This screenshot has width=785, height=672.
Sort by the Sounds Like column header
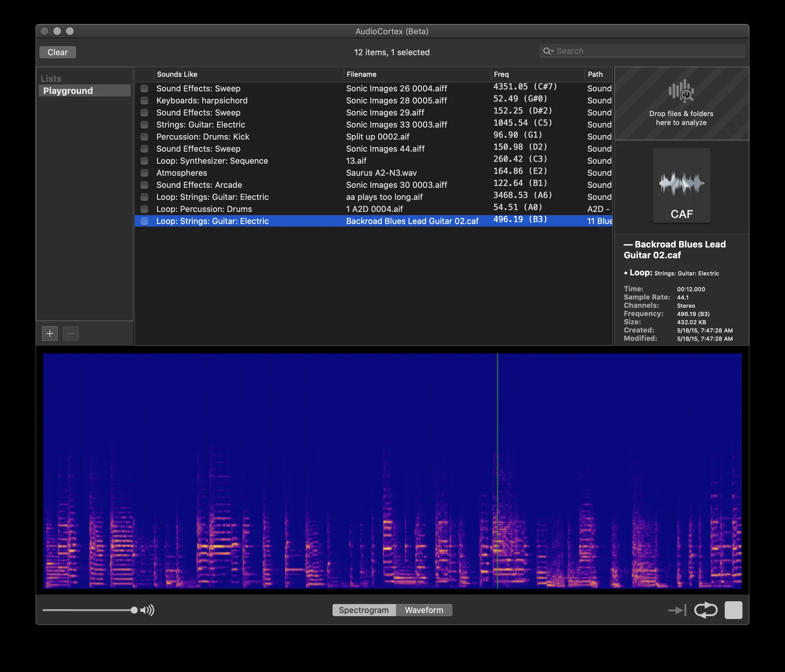pos(249,75)
